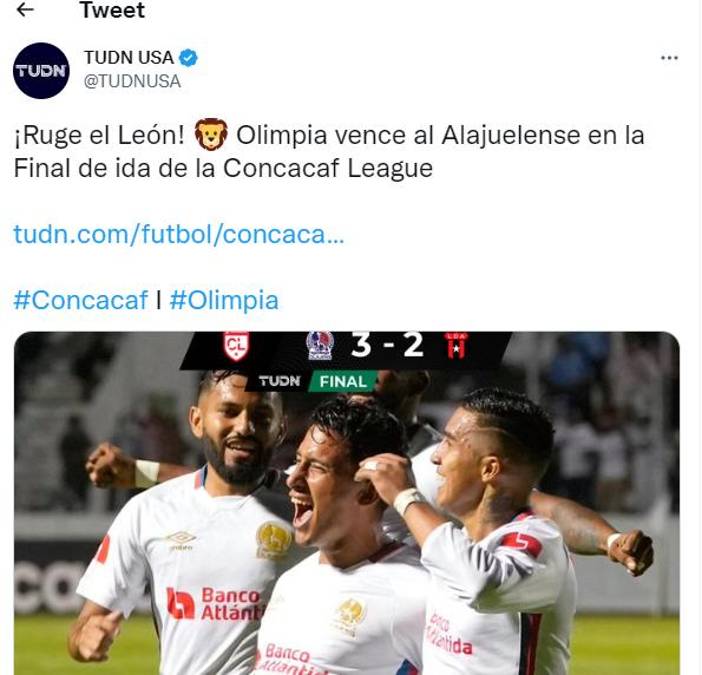The height and width of the screenshot is (675, 702).
Task: Click the TUDN USA display name
Action: 129,58
